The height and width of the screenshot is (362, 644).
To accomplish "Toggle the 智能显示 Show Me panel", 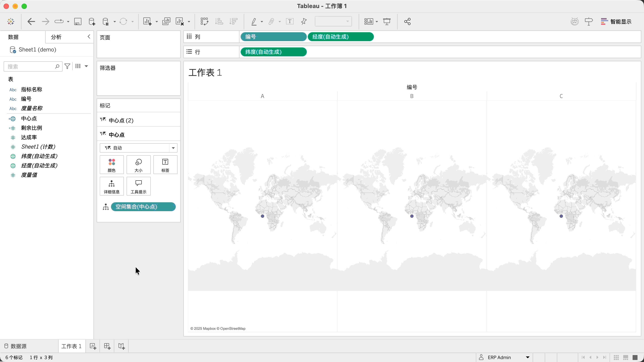I will [x=616, y=21].
